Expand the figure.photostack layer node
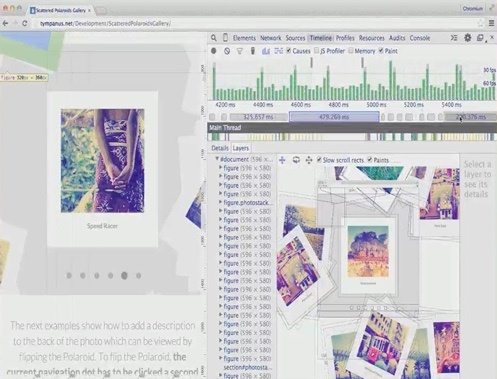This screenshot has height=379, width=497. pos(220,202)
